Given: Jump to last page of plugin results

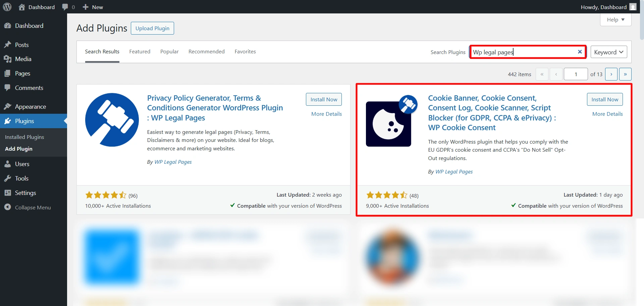Looking at the screenshot, I should click(x=625, y=74).
